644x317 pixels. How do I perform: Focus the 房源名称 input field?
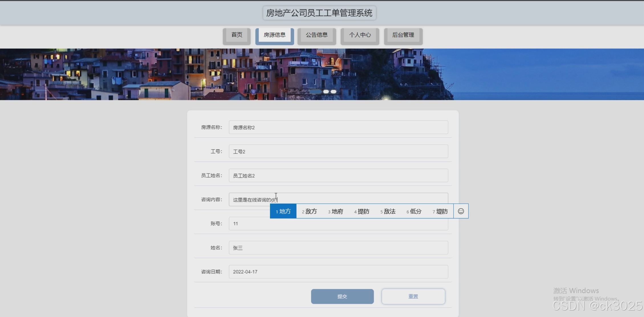(x=338, y=127)
